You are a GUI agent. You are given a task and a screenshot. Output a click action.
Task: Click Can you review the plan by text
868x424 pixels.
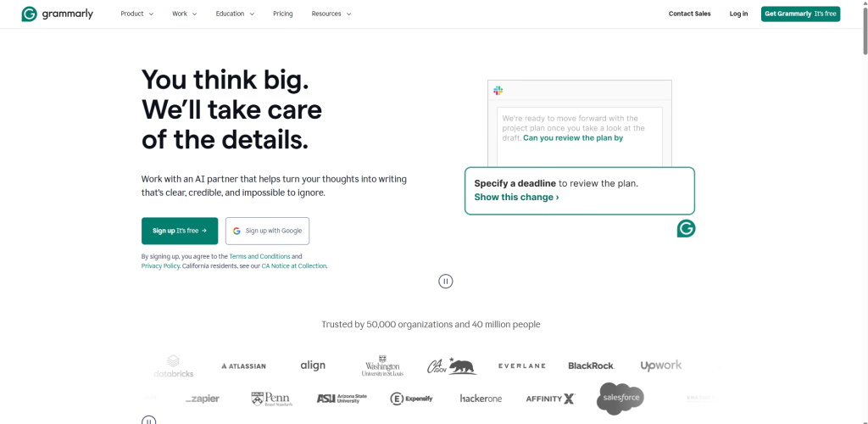pyautogui.click(x=573, y=138)
